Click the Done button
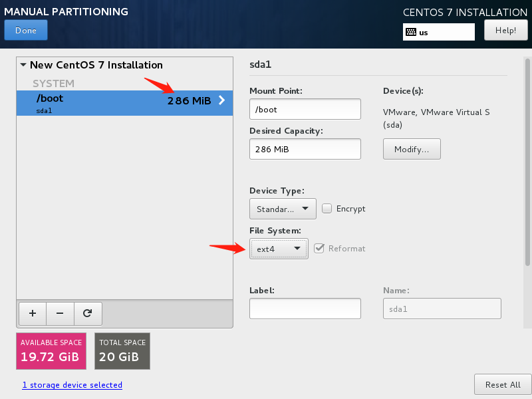Screen dimensions: 532x399 point(26,30)
